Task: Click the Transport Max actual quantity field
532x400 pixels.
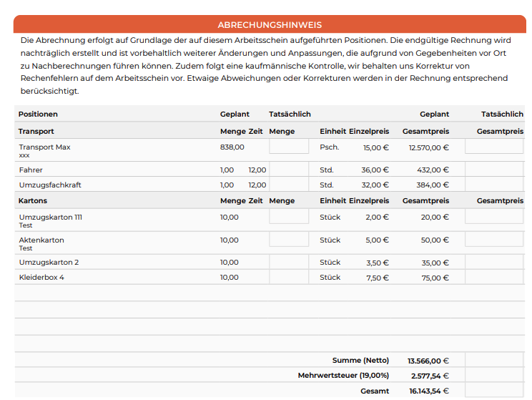Action: pyautogui.click(x=289, y=147)
